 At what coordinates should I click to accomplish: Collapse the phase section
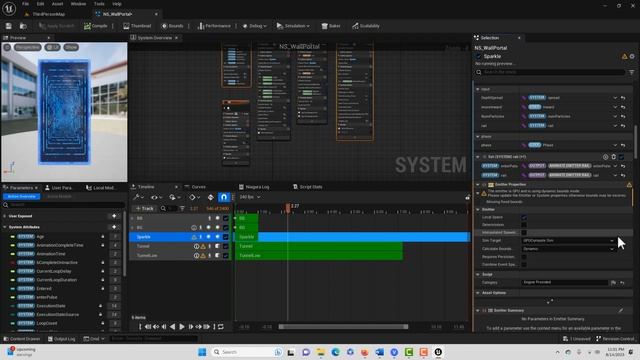click(478, 136)
